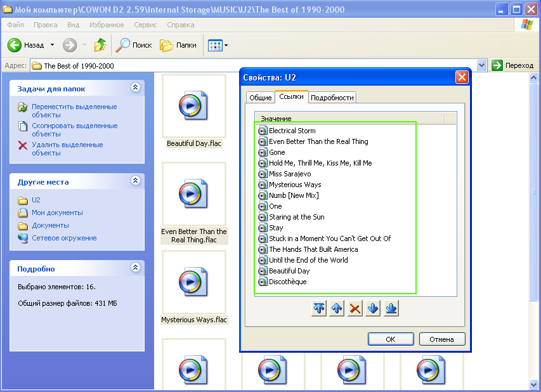Click the scrollbar up arrow in file view
Viewport: 541px width, 392px height.
pyautogui.click(x=533, y=77)
